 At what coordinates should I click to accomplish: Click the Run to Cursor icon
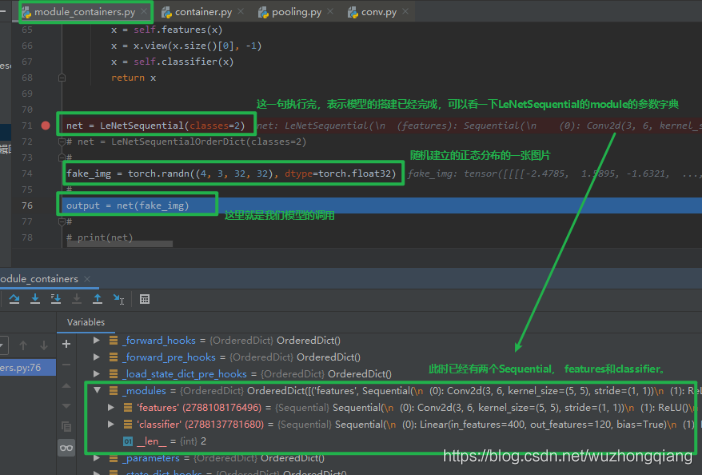click(x=119, y=299)
